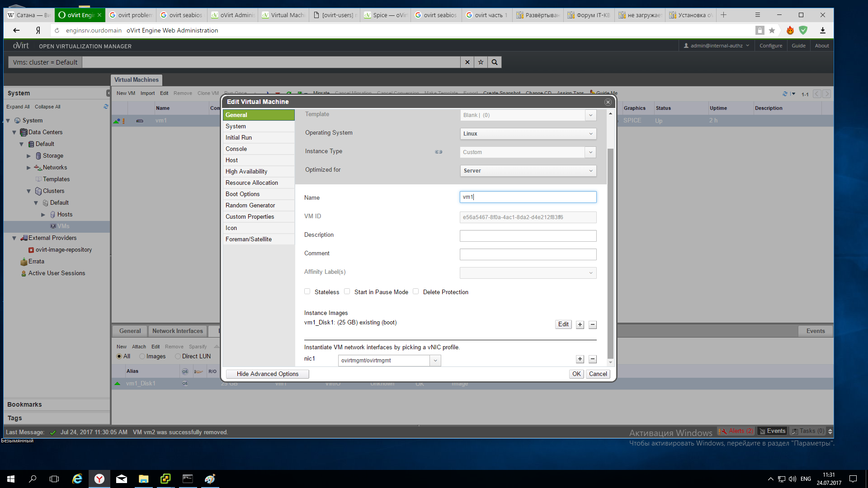Open Initial Run section
Screen dimensions: 868x488
(x=259, y=138)
